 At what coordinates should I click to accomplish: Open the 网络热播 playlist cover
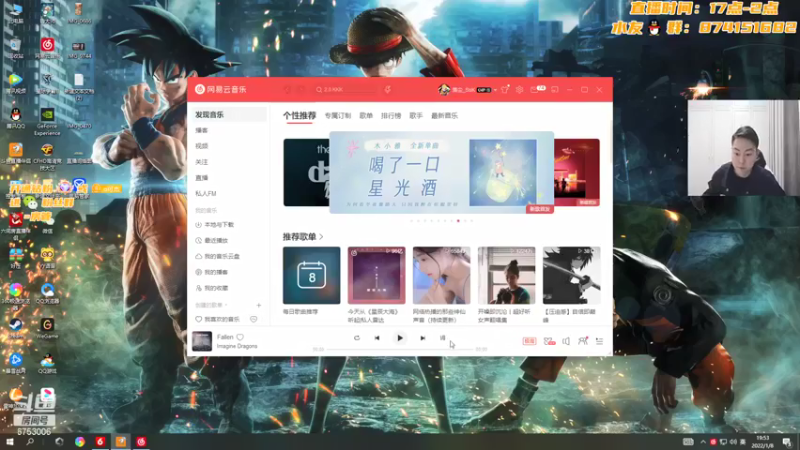pyautogui.click(x=441, y=276)
